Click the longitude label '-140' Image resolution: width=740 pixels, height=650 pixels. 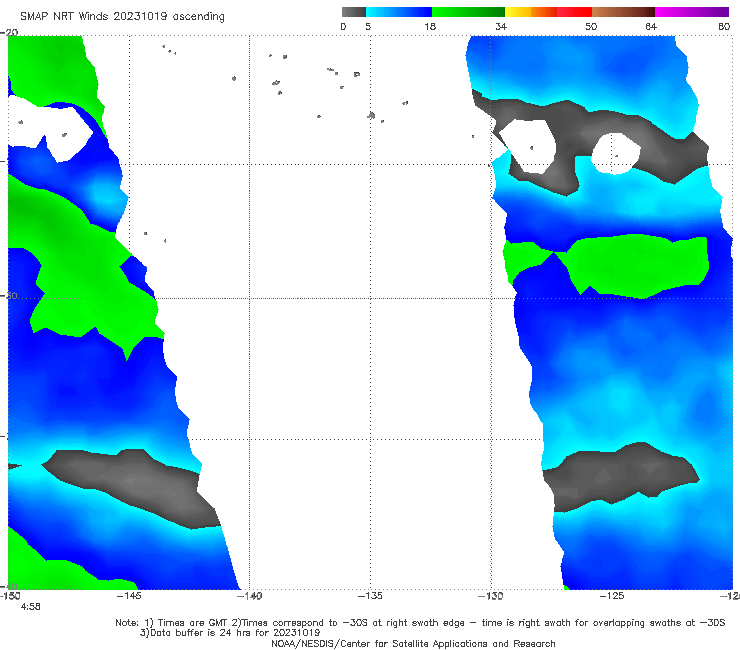pyautogui.click(x=249, y=596)
